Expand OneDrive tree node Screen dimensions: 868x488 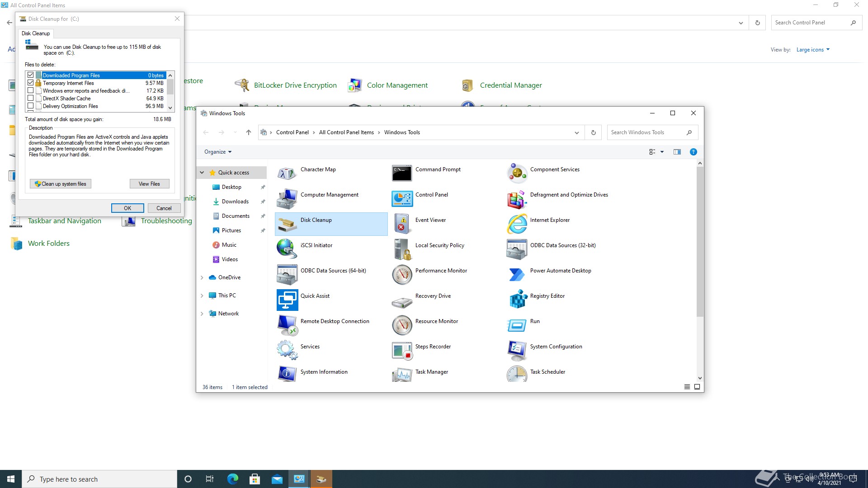(x=202, y=277)
